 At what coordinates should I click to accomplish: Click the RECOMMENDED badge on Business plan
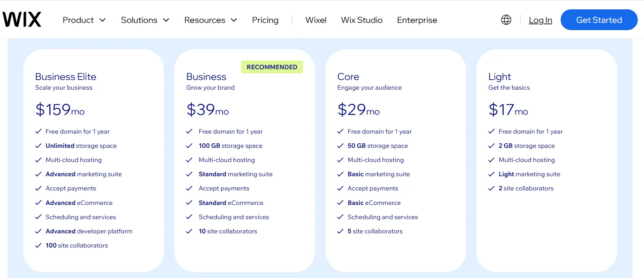point(272,67)
